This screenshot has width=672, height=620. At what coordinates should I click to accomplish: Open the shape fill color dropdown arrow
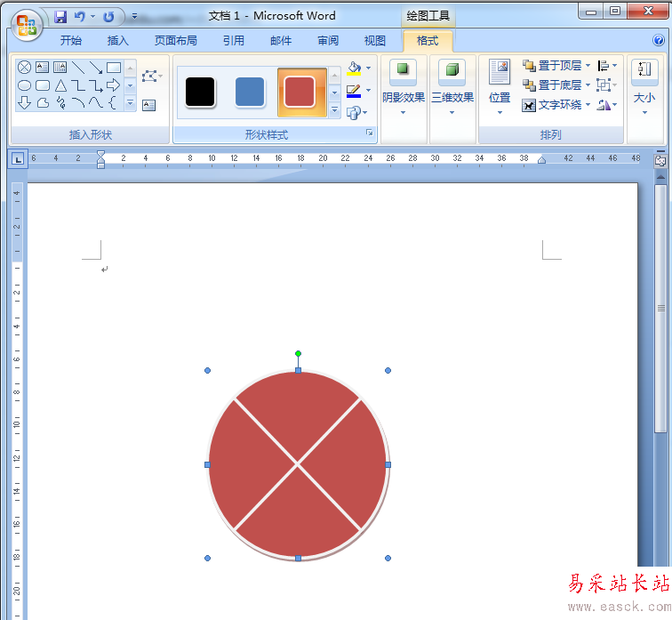[369, 68]
